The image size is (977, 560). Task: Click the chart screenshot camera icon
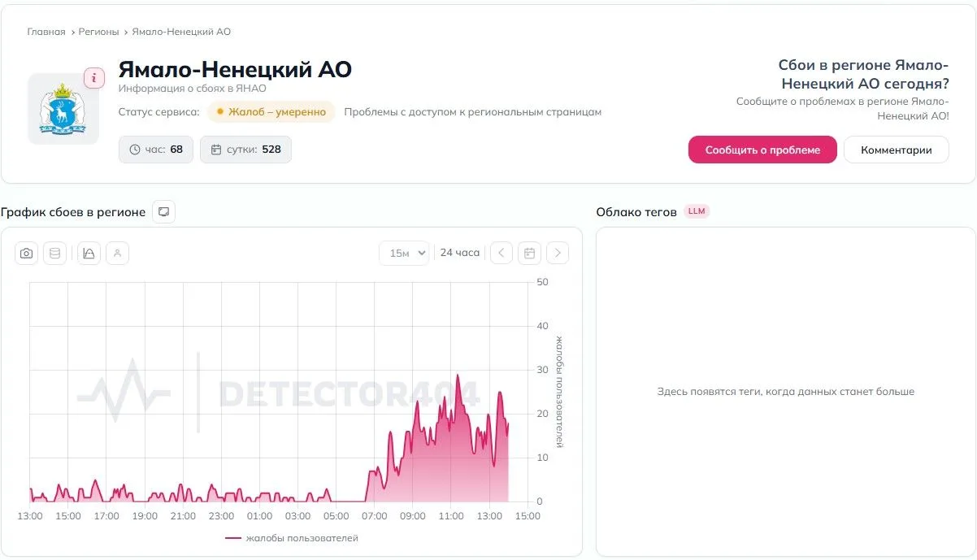click(27, 254)
